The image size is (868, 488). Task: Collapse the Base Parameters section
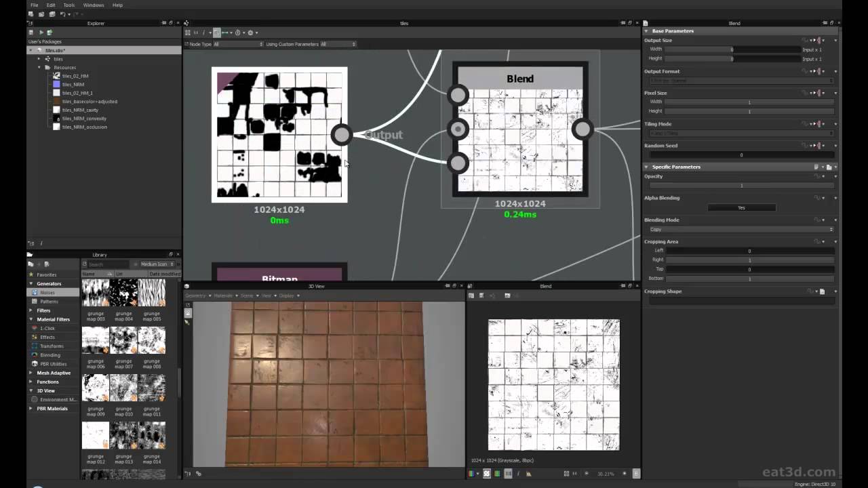click(x=646, y=31)
